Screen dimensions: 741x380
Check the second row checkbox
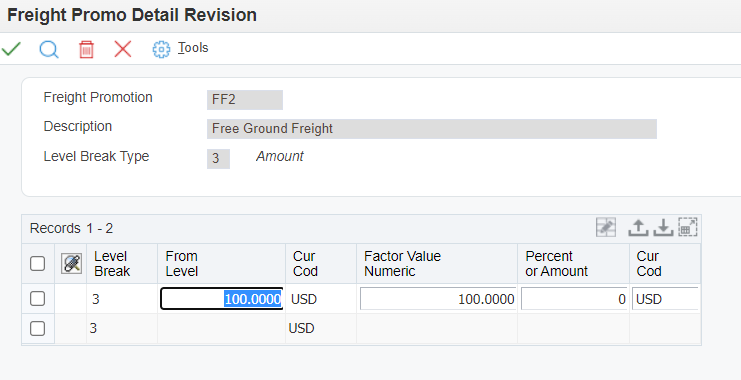coord(37,328)
